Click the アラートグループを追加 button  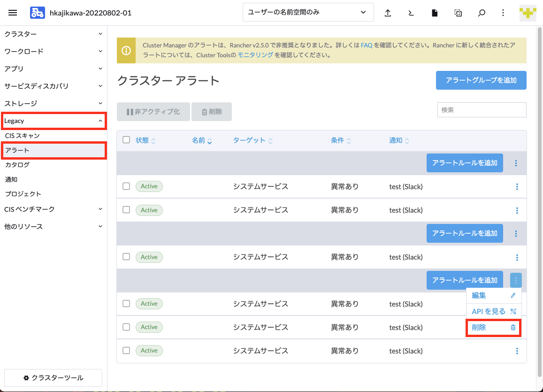click(x=481, y=80)
